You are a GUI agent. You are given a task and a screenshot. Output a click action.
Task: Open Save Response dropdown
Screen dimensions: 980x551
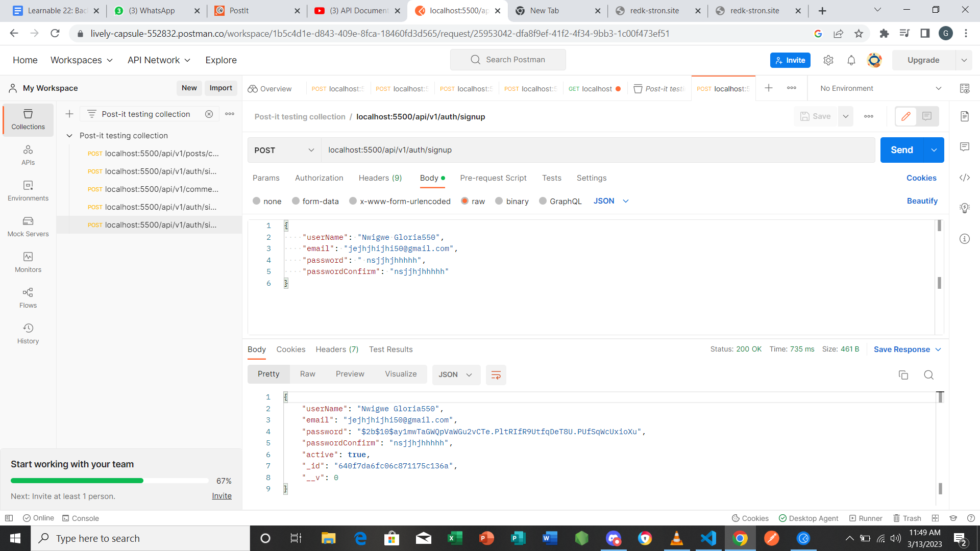point(908,349)
